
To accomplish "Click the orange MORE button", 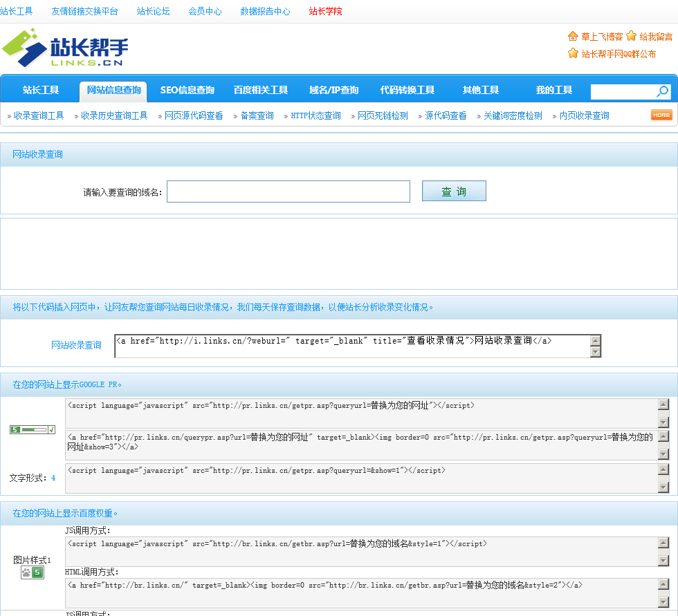I will point(661,115).
